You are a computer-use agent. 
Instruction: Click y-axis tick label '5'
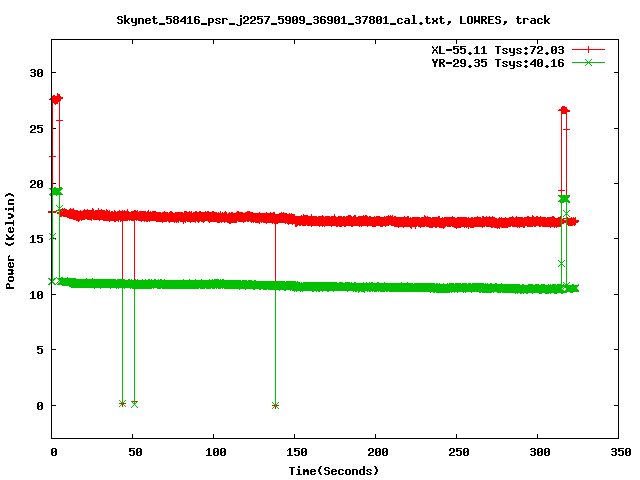click(x=40, y=350)
